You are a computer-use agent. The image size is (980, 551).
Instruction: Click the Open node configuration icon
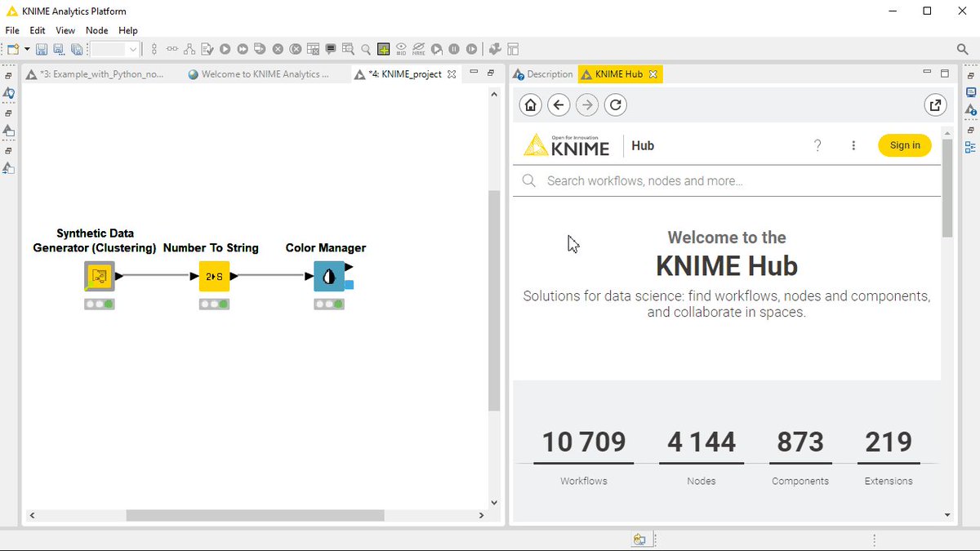pos(207,49)
